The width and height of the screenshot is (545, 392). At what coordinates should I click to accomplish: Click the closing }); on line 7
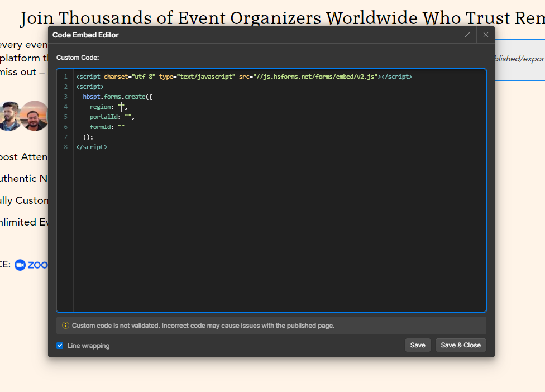tap(88, 137)
